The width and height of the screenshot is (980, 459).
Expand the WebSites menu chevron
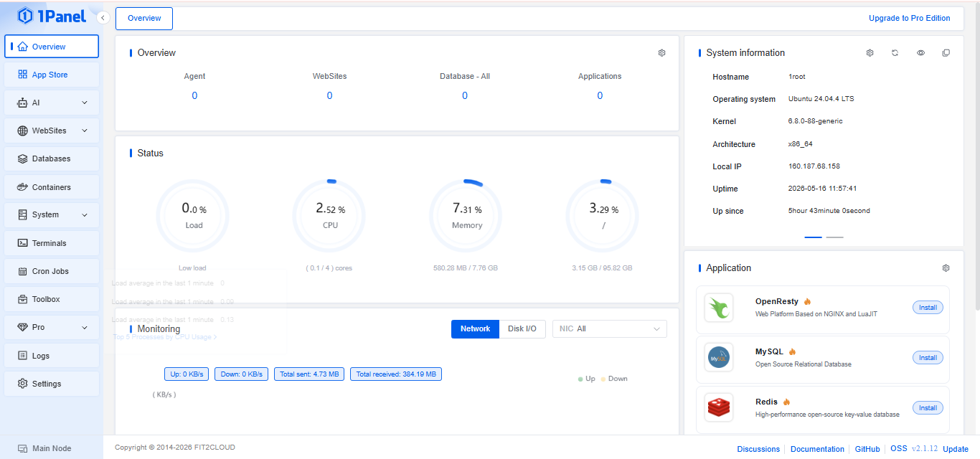[x=85, y=131]
